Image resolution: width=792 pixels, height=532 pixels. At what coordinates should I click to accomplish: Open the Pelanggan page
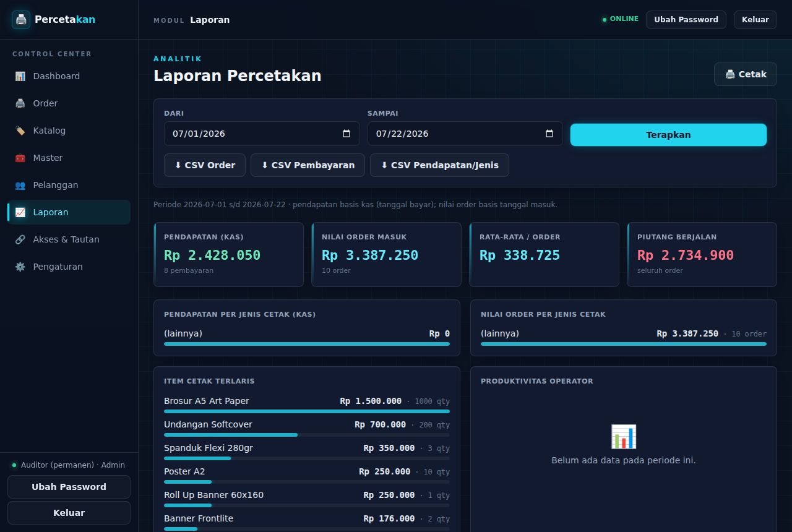(69, 185)
